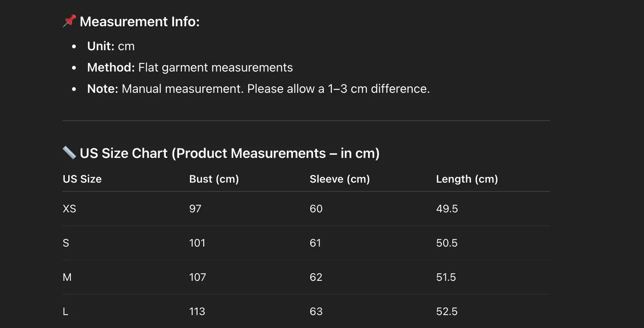Image resolution: width=644 pixels, height=328 pixels.
Task: Click the US Size Chart heading text
Action: (x=230, y=153)
